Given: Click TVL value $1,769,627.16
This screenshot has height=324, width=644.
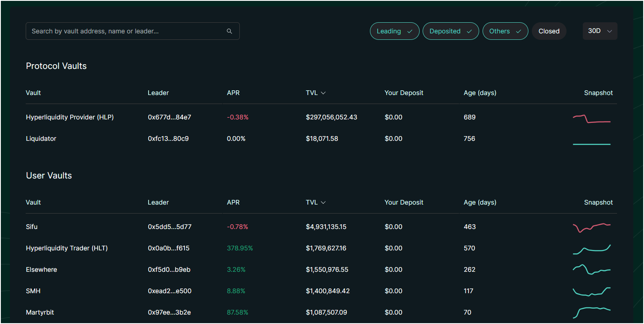Looking at the screenshot, I should click(326, 248).
